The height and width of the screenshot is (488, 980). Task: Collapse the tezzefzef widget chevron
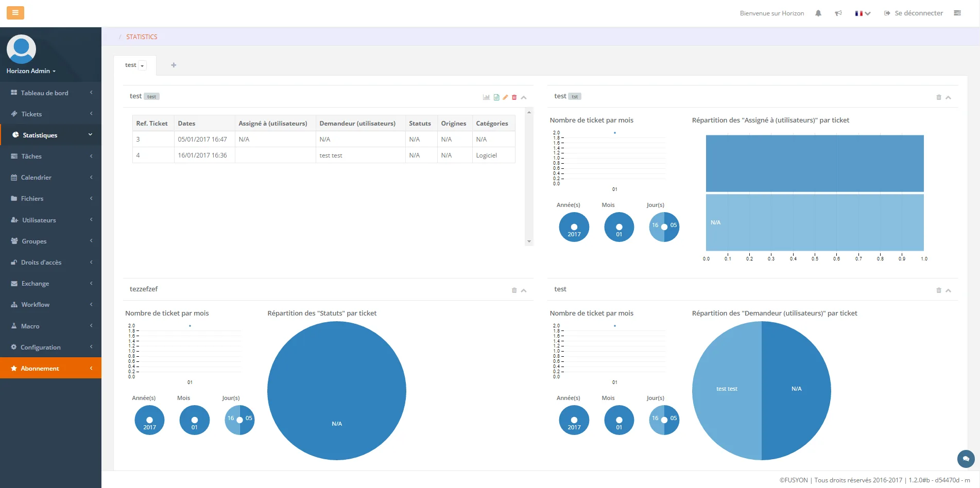click(x=524, y=290)
